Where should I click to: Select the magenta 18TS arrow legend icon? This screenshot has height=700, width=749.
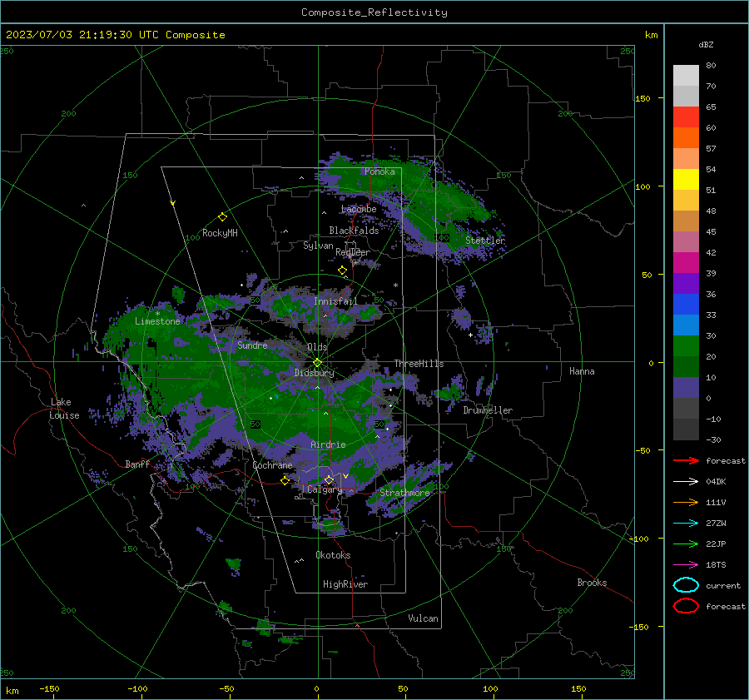(x=686, y=564)
